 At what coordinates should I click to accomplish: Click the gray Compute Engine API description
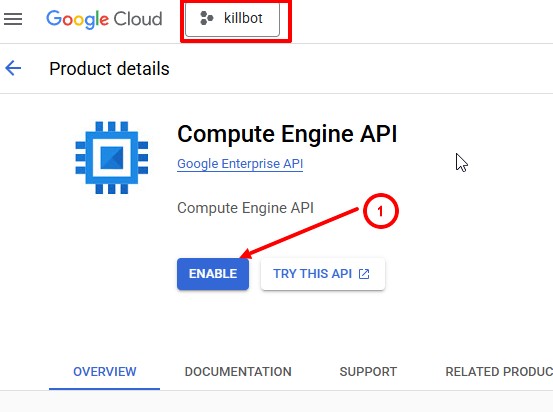tap(245, 208)
